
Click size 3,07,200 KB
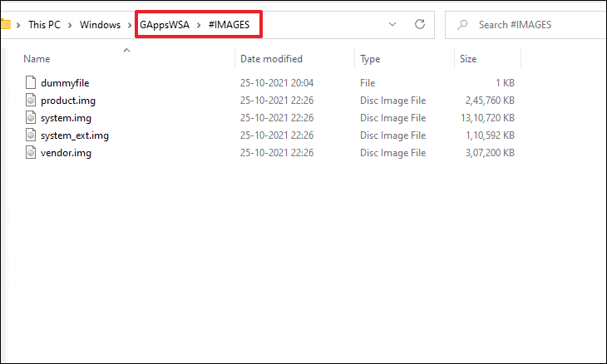tap(490, 153)
